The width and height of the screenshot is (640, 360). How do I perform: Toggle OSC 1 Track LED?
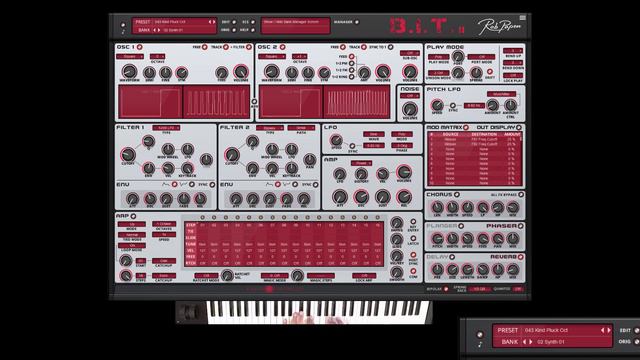pyautogui.click(x=226, y=47)
